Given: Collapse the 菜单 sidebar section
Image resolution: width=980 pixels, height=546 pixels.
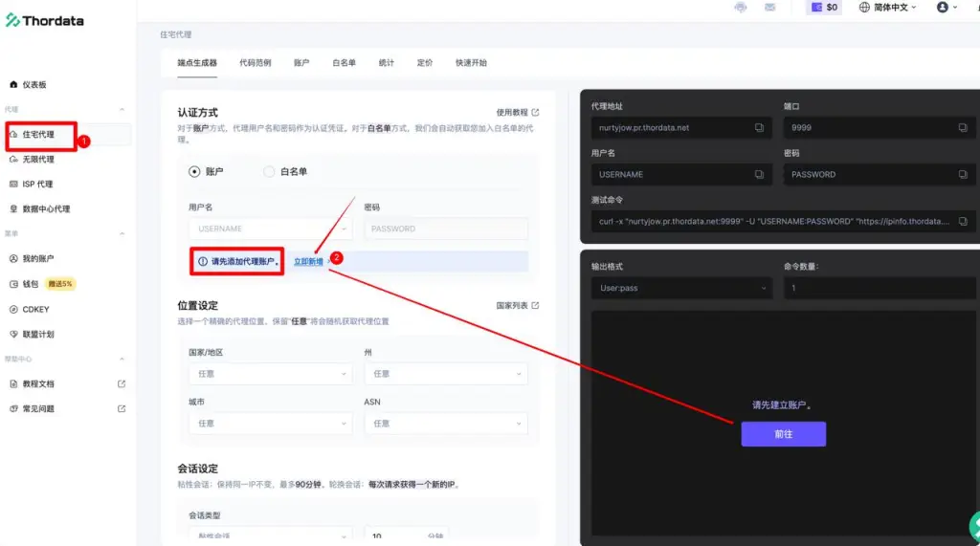Looking at the screenshot, I should tap(122, 233).
